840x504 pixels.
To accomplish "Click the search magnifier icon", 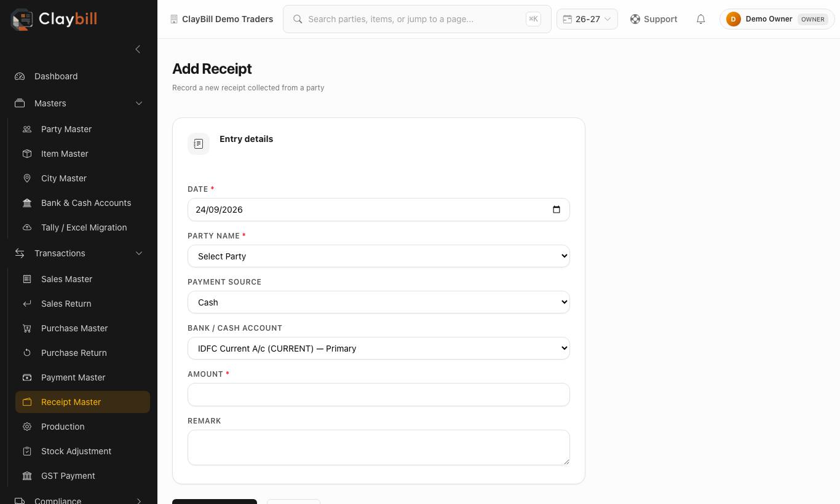I will (298, 19).
